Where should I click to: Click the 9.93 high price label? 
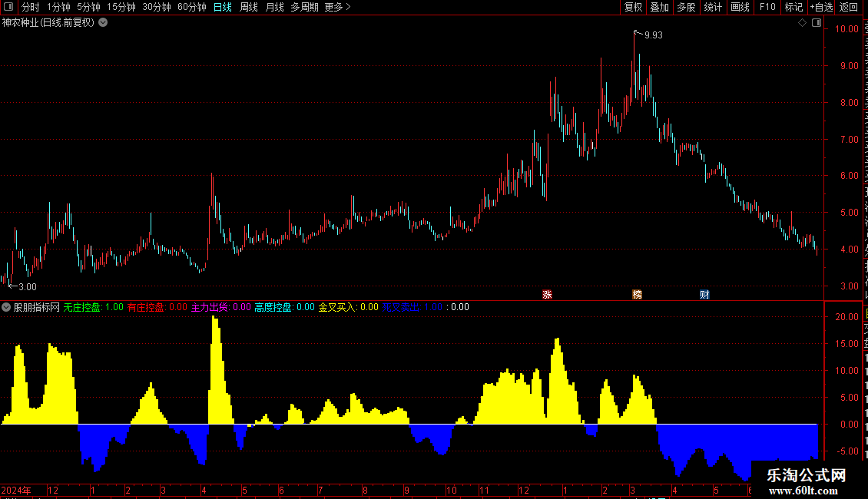tap(653, 35)
